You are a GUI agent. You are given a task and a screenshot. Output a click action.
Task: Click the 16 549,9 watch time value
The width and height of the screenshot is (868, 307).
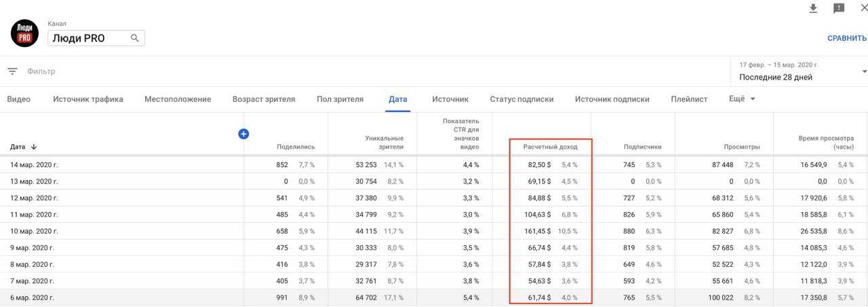(815, 165)
